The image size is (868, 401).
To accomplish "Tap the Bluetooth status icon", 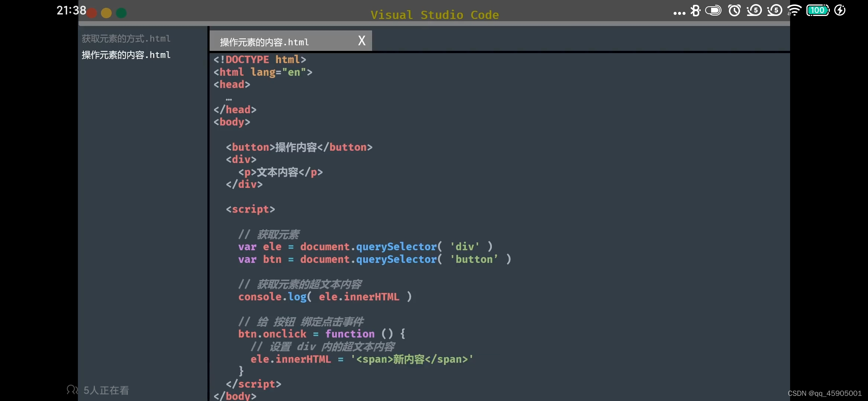I will (x=696, y=11).
